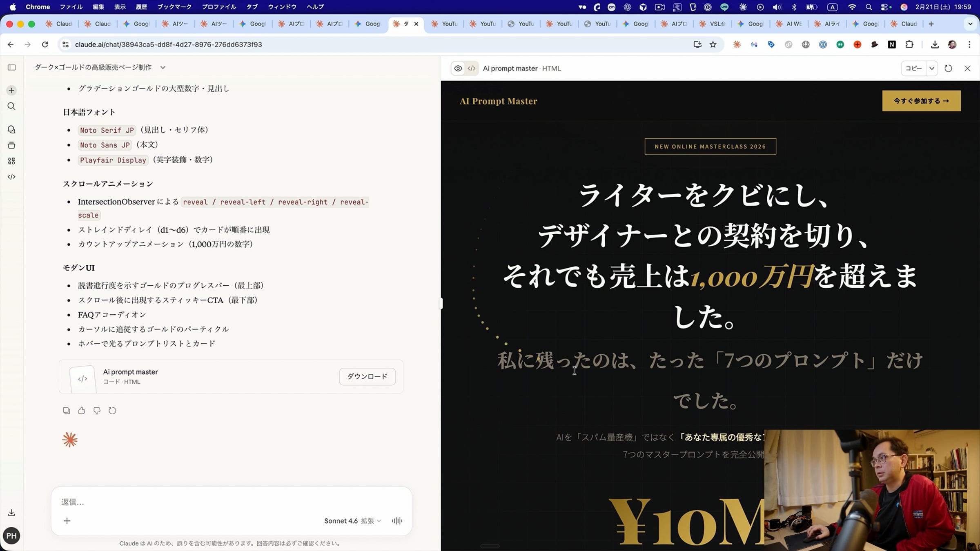Open the ブックマーク menu in menu bar
The image size is (980, 551).
click(x=174, y=7)
